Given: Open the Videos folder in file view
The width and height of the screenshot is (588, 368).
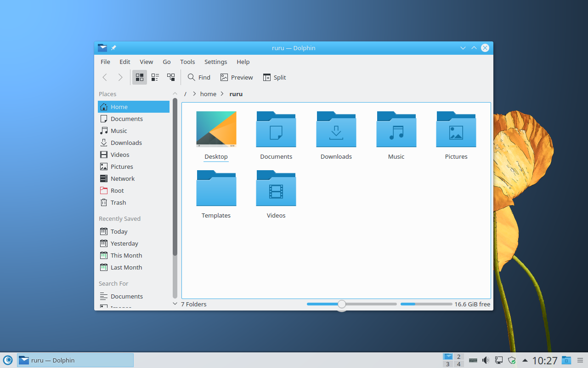Looking at the screenshot, I should 276,189.
